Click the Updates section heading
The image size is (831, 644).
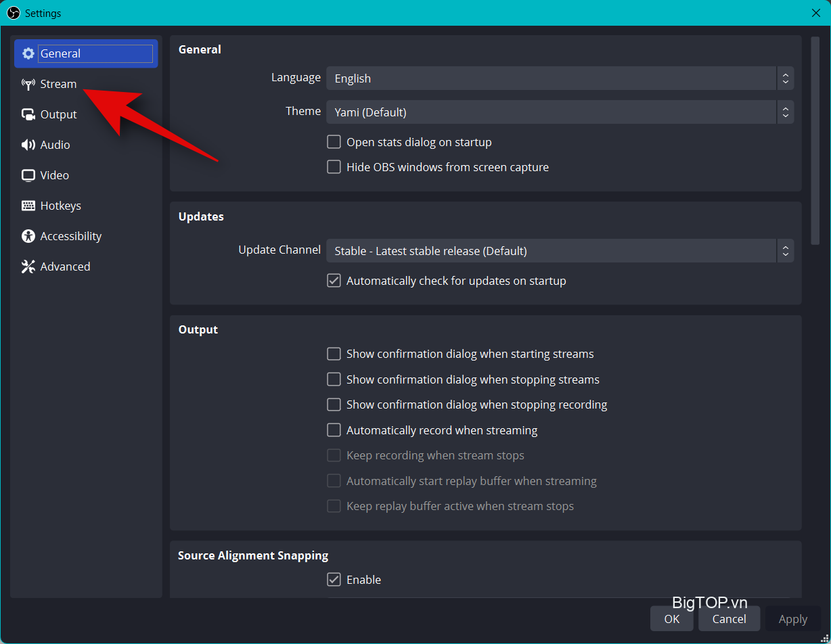point(201,217)
